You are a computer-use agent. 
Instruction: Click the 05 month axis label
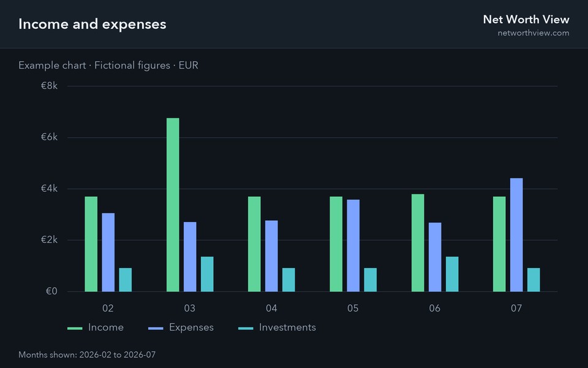(x=353, y=309)
